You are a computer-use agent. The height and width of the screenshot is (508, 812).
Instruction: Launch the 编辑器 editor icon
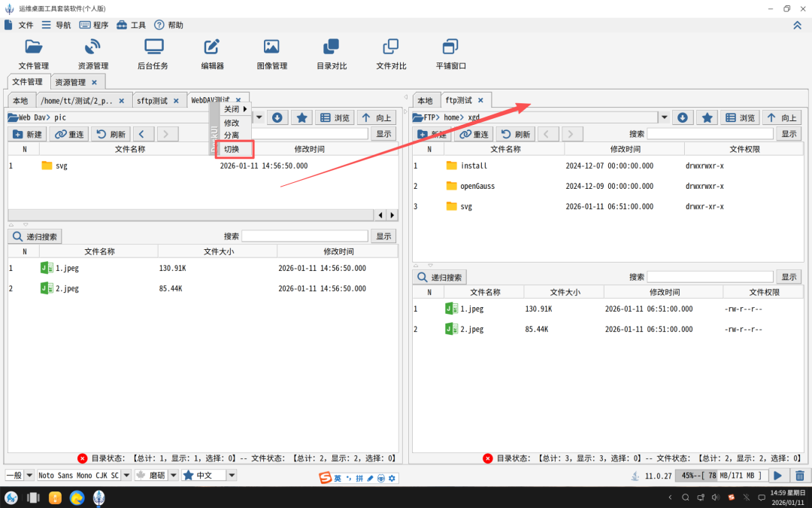212,54
